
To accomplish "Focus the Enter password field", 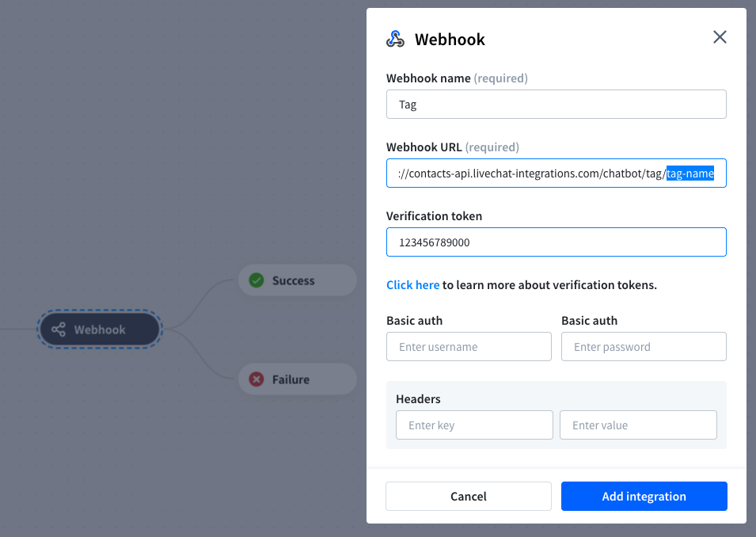I will 644,347.
